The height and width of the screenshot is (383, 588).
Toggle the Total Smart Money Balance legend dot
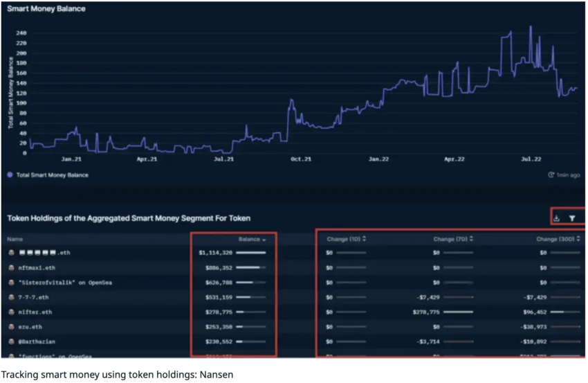(x=10, y=175)
